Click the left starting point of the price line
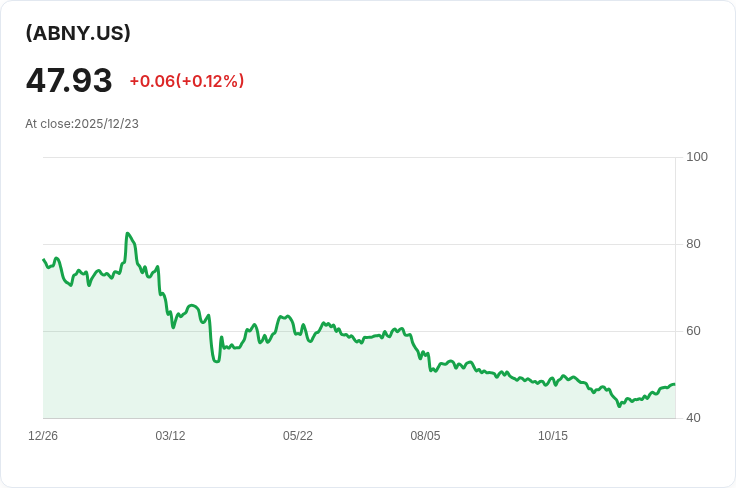 click(x=44, y=259)
